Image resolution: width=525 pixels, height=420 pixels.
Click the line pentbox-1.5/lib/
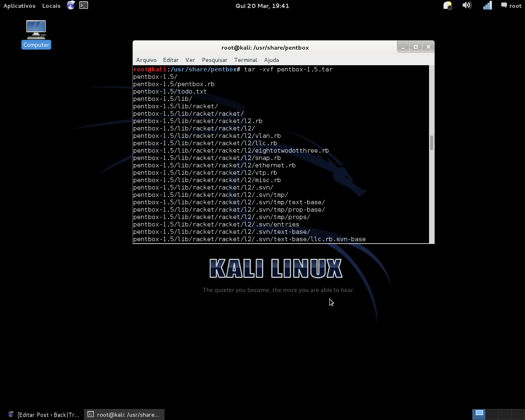pos(163,99)
